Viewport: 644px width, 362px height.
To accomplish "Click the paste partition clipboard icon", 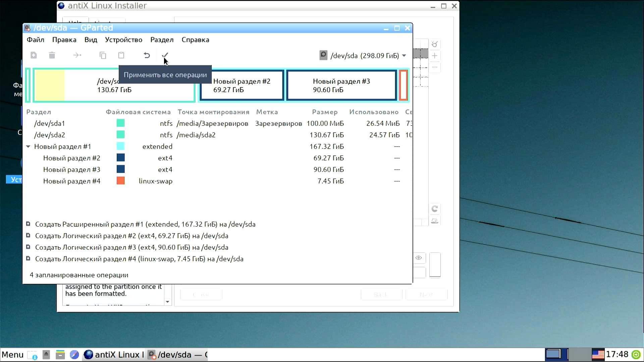I will [121, 55].
